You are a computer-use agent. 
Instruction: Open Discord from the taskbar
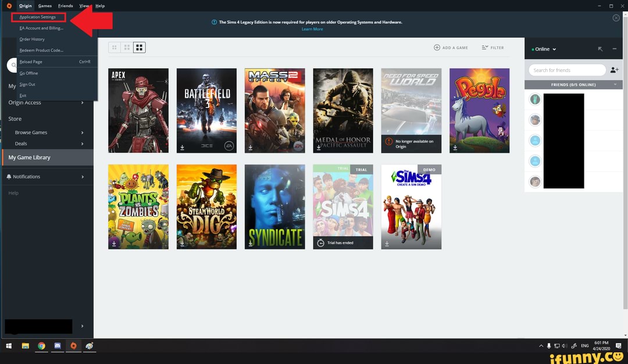point(57,346)
